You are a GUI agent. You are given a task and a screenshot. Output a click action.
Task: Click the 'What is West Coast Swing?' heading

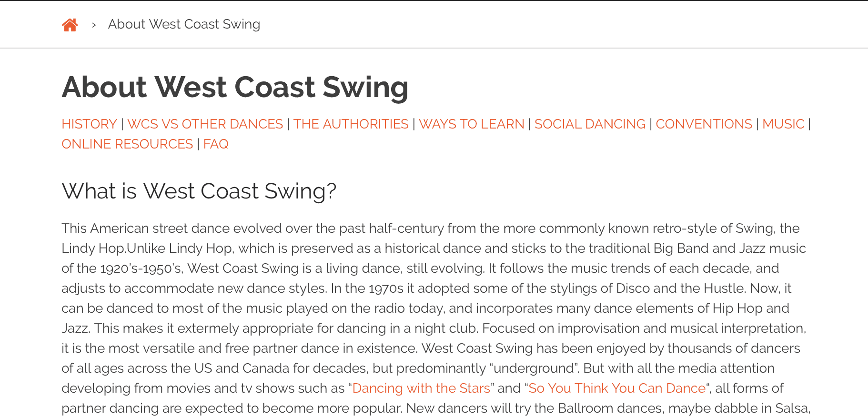pyautogui.click(x=199, y=191)
